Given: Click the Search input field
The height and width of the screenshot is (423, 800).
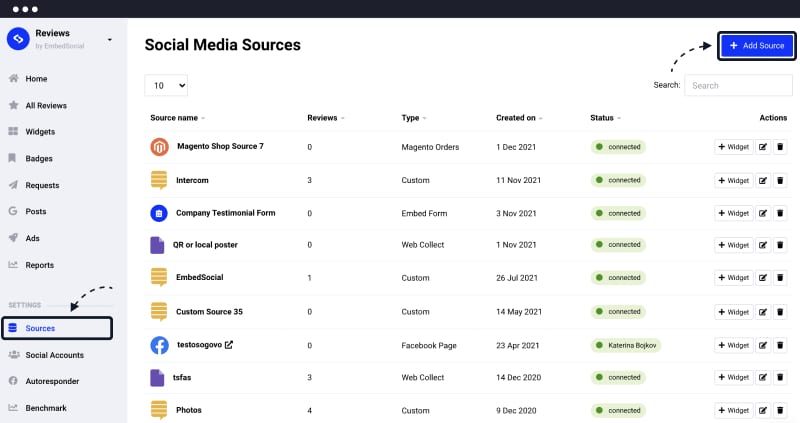Looking at the screenshot, I should (x=738, y=86).
